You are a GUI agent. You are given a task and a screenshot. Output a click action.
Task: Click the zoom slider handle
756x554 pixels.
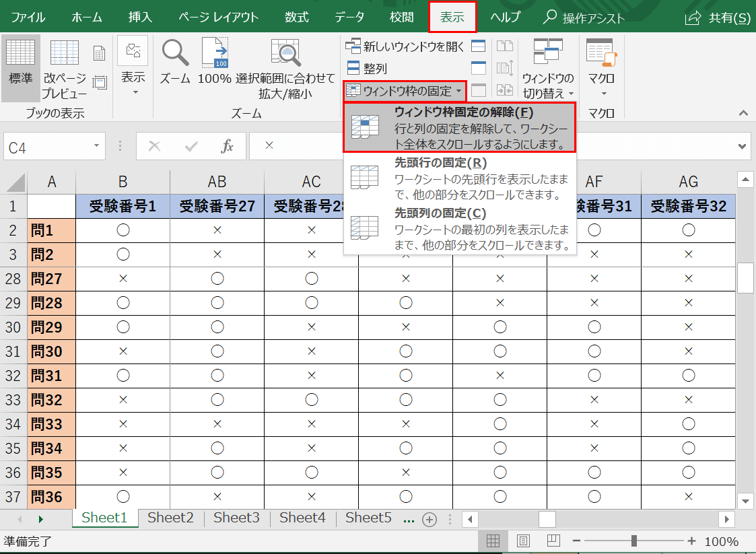pos(634,541)
